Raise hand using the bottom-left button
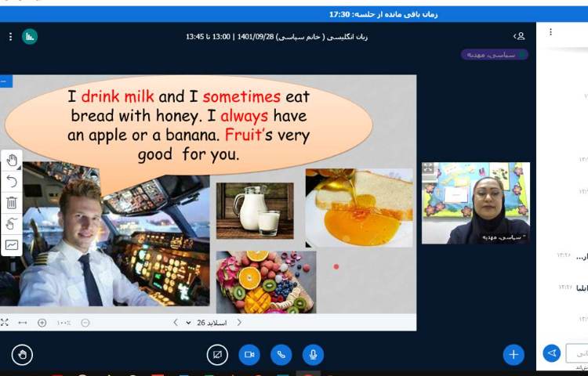 22,355
